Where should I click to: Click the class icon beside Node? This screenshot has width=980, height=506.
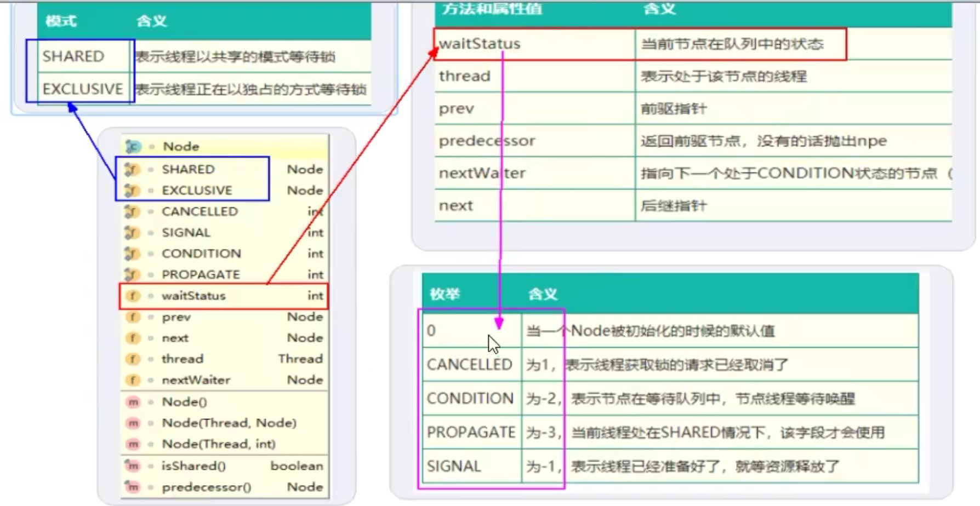133,147
